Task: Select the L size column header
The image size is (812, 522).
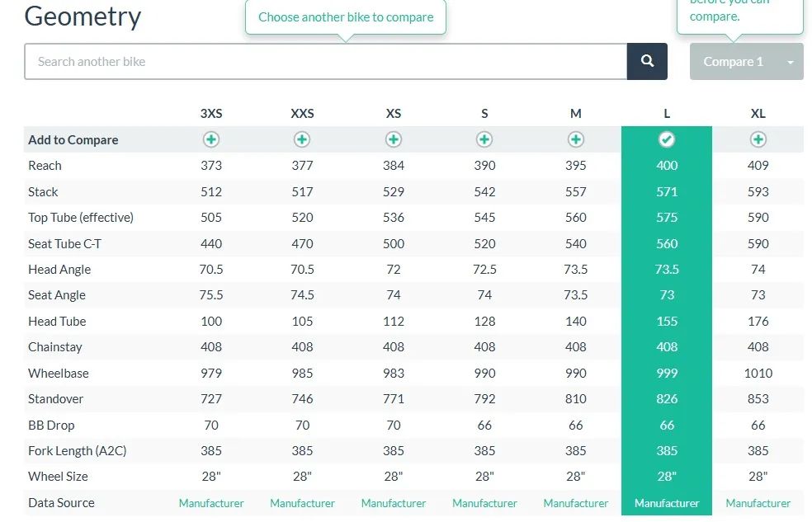Action: (x=667, y=114)
